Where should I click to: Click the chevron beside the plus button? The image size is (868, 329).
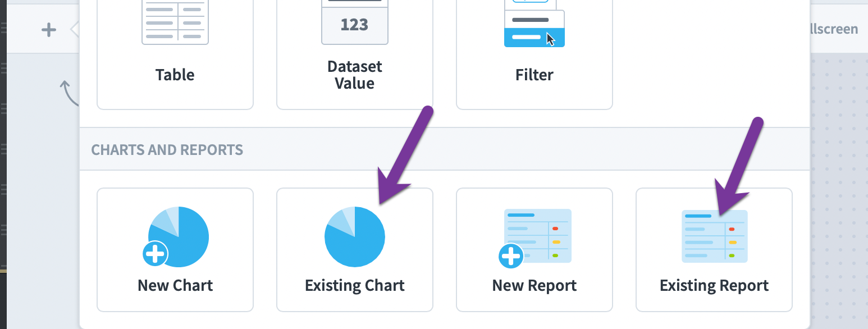point(75,29)
